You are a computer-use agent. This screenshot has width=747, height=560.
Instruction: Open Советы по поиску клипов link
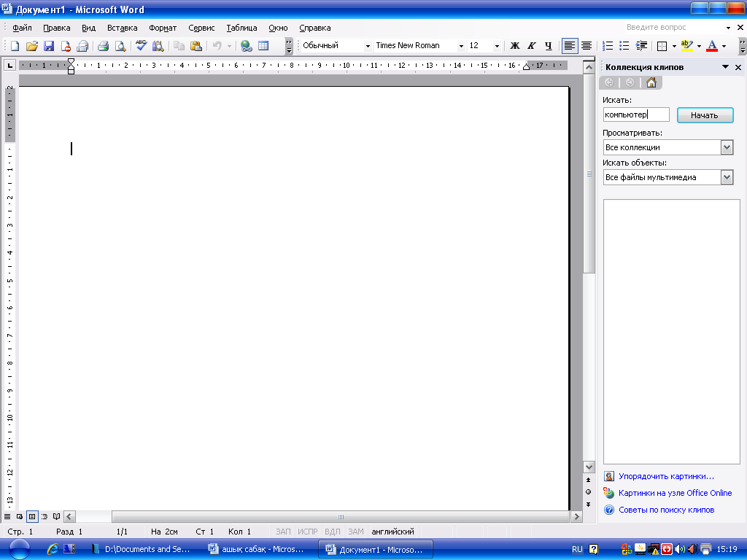tap(667, 510)
